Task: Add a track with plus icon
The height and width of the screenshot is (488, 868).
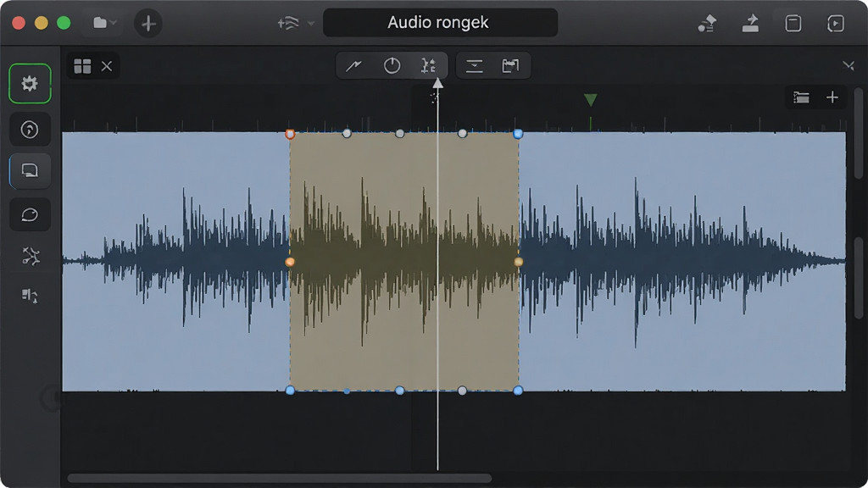Action: click(x=832, y=98)
